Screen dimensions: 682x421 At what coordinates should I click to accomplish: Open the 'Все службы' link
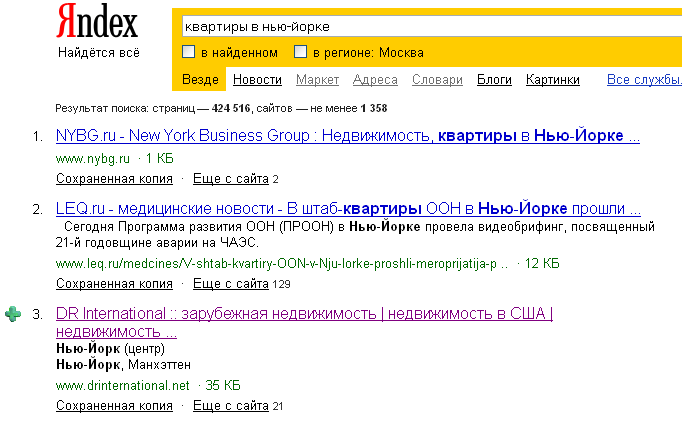pos(644,80)
